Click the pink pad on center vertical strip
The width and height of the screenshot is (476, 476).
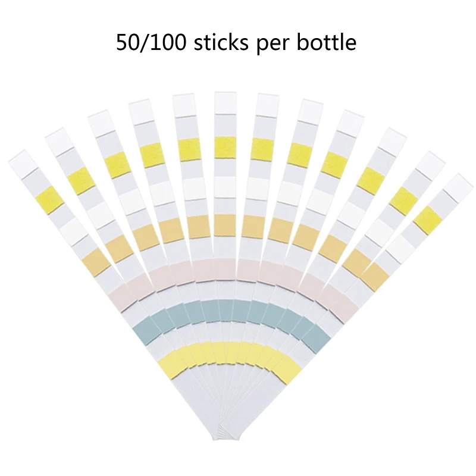point(225,270)
